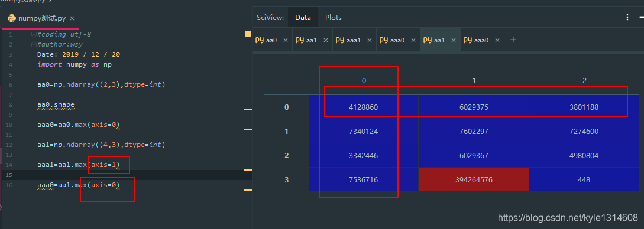This screenshot has width=644, height=229.
Task: Place cursor on 'aaa1=aa1.max(axis=1)' line
Action: [78, 165]
